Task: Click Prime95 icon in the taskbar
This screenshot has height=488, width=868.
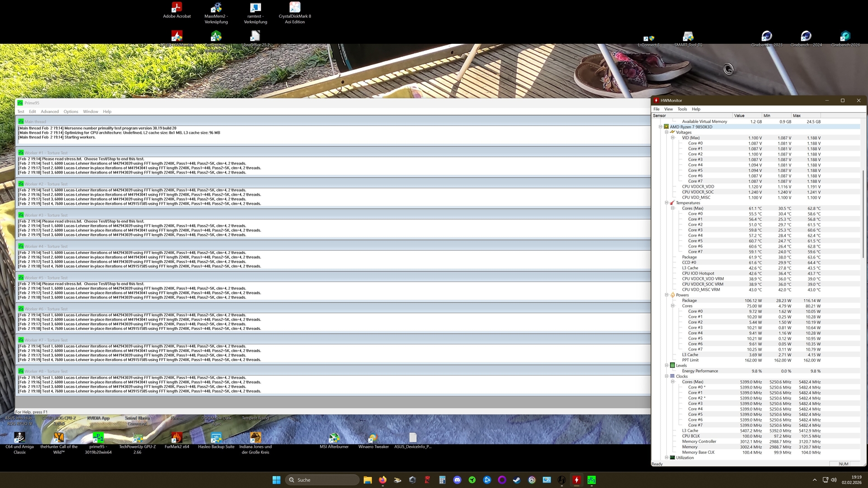Action: pyautogui.click(x=591, y=480)
